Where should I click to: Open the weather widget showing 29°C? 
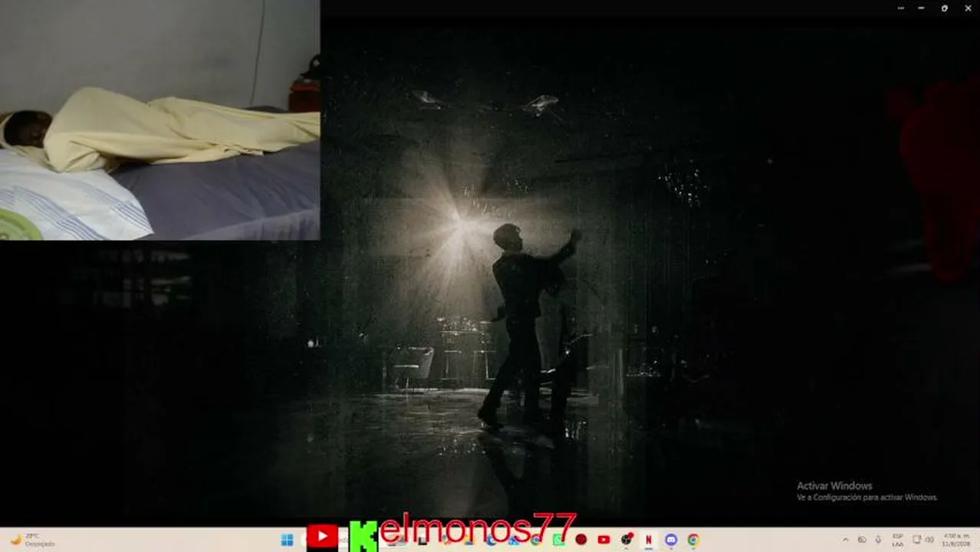coord(32,540)
